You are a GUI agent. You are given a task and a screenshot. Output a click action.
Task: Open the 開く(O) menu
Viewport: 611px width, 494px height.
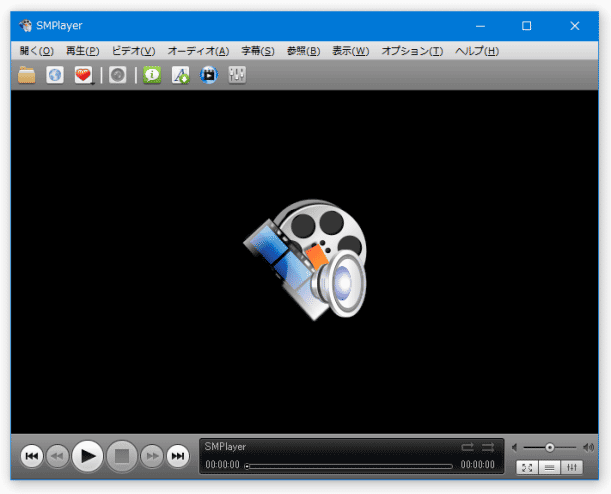37,51
